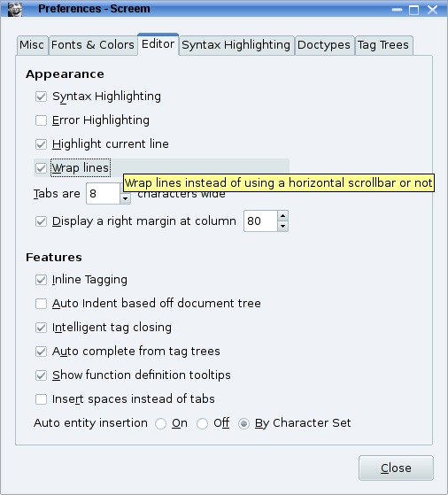
Task: Maximize the Preferences window
Action: (413, 10)
